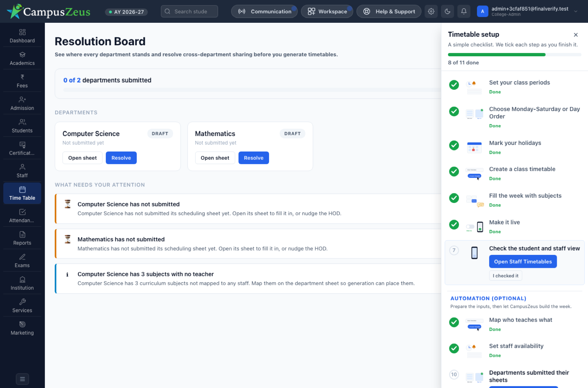This screenshot has width=588, height=388.
Task: Click checkmark for 'Fill the week with subjects'
Action: (x=454, y=198)
